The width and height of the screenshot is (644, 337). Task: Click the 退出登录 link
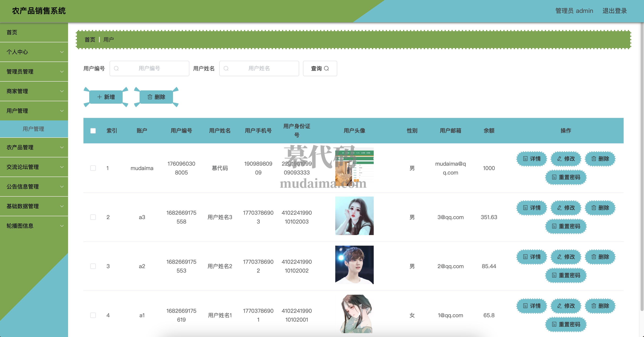pyautogui.click(x=615, y=11)
